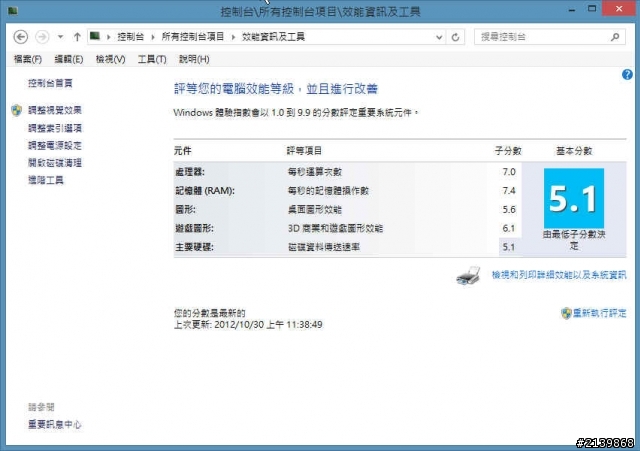
Task: Open the 說明(H) menu
Action: click(194, 59)
